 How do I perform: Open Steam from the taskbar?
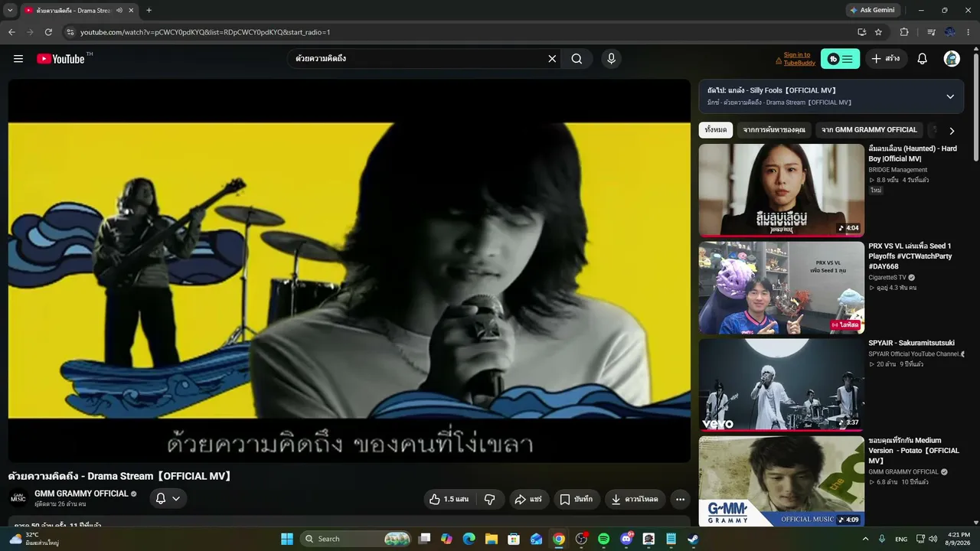click(693, 539)
